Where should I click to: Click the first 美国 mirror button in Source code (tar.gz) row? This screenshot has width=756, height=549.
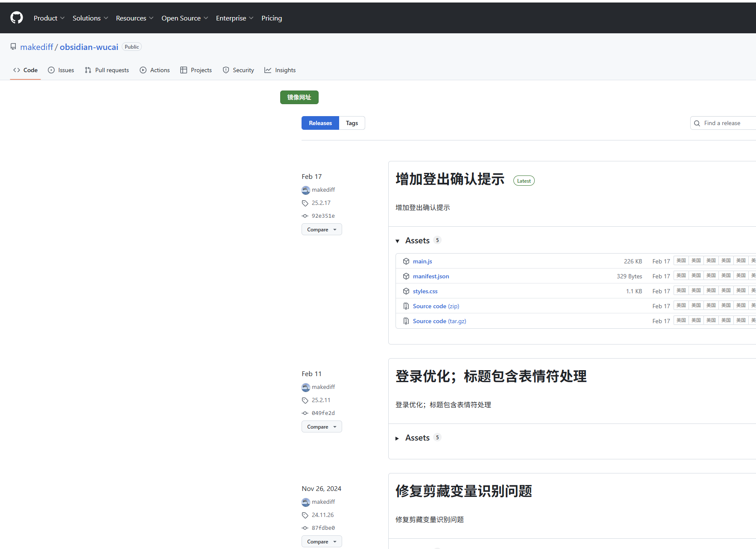(681, 320)
